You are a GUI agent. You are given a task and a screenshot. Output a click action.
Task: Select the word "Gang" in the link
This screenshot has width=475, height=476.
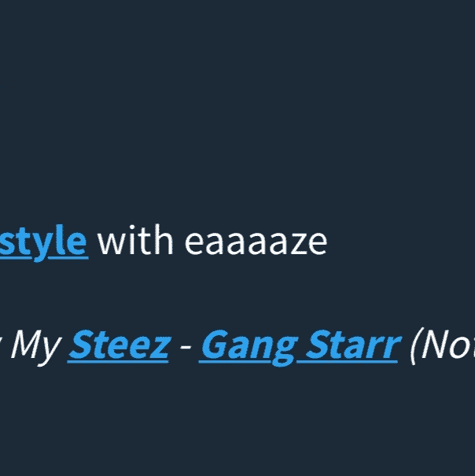pyautogui.click(x=249, y=347)
